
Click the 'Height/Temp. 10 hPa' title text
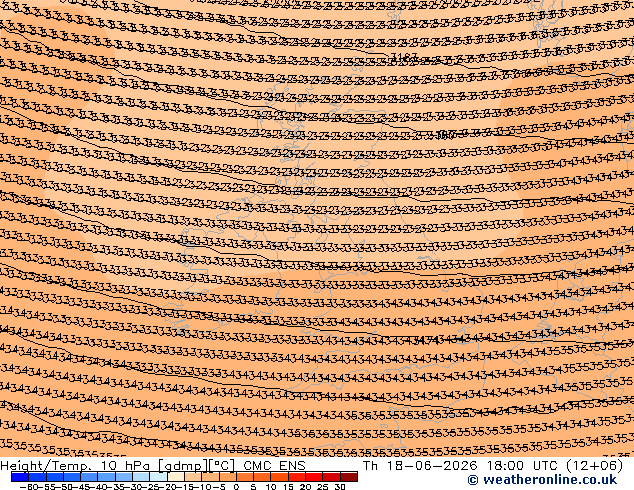coord(75,466)
